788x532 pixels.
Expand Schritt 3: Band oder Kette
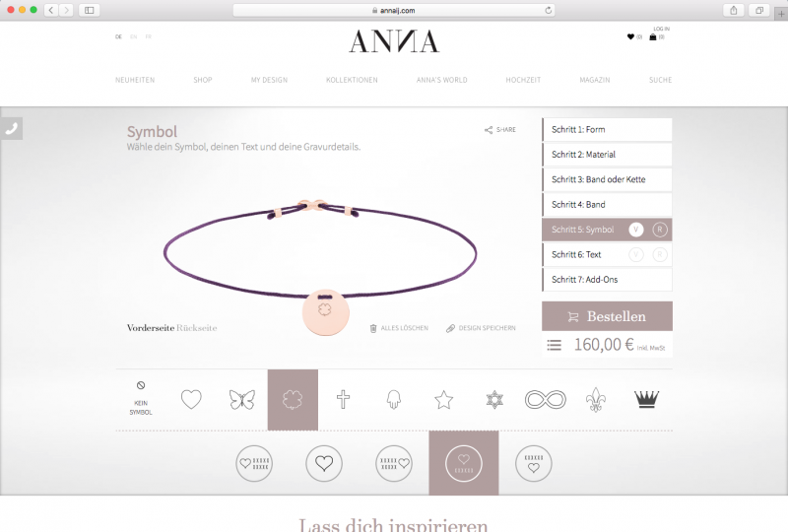607,179
